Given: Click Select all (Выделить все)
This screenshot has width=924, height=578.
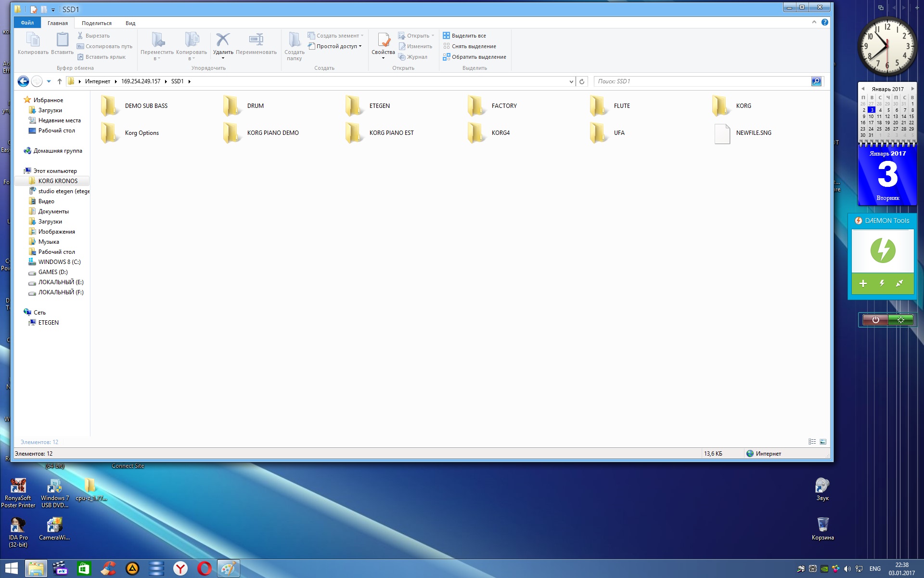Looking at the screenshot, I should point(468,36).
